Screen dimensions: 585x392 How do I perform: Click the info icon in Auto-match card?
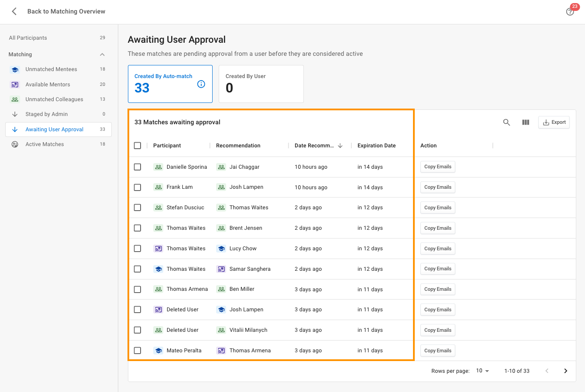201,84
